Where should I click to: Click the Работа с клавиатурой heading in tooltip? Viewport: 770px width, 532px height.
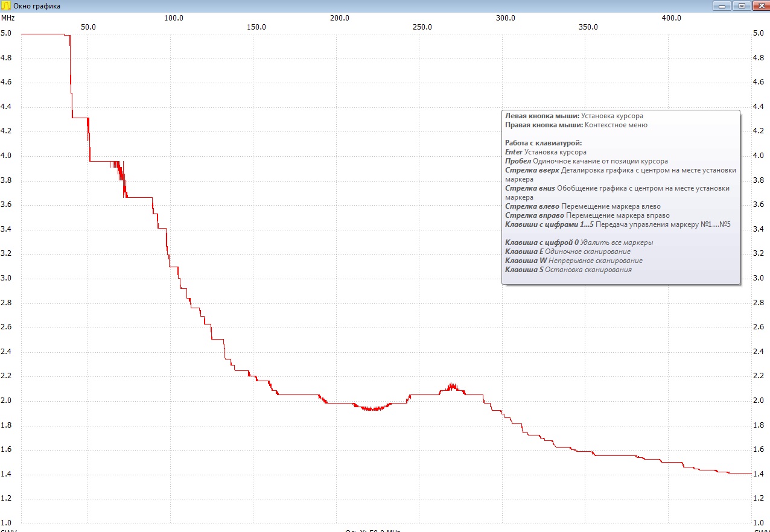(543, 143)
